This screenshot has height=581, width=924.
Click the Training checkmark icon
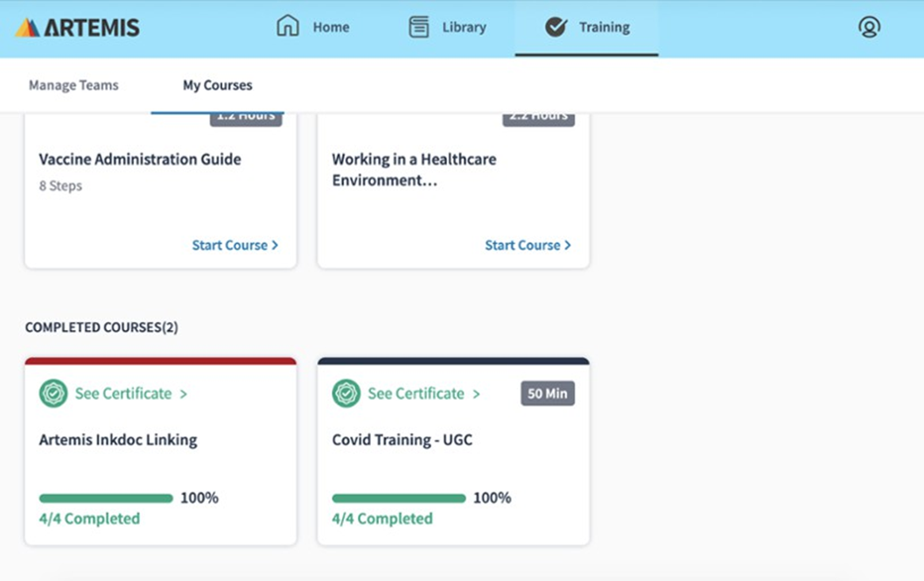[x=556, y=27]
